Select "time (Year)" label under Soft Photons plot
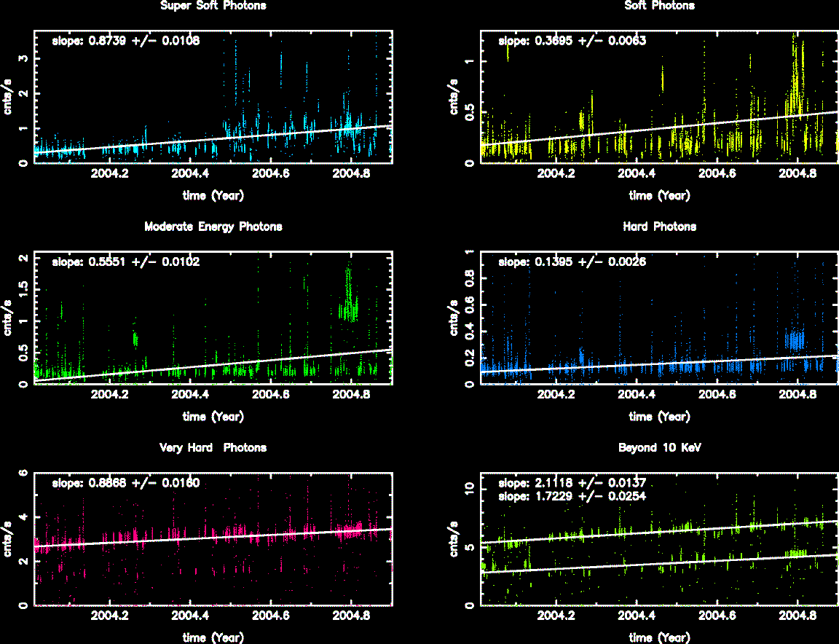Image resolution: width=839 pixels, height=644 pixels. pyautogui.click(x=659, y=195)
